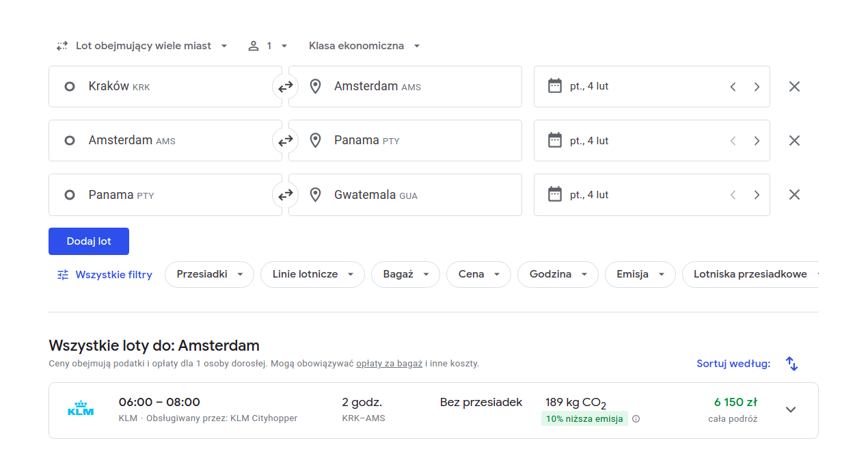
Task: Open the multi-city trip type dropdown
Action: click(142, 46)
